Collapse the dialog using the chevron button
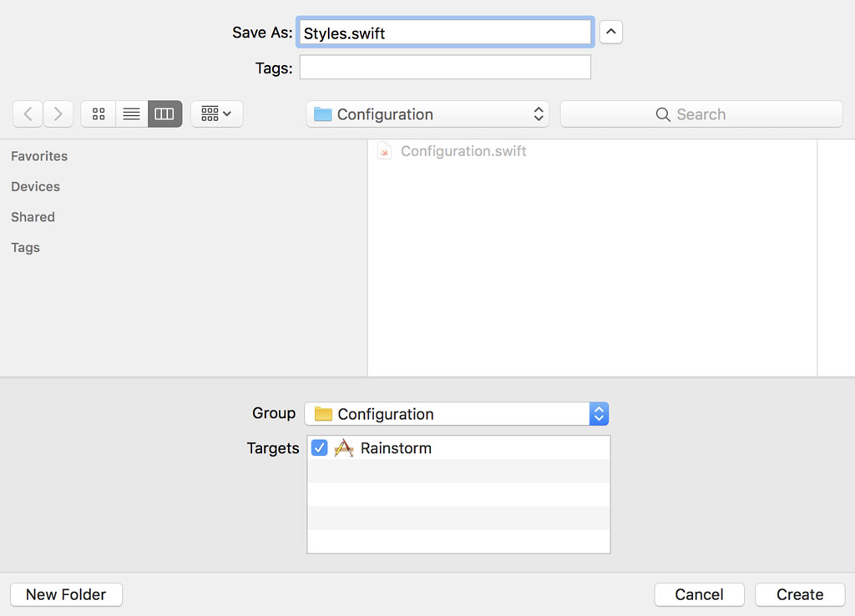The width and height of the screenshot is (855, 616). click(x=610, y=32)
